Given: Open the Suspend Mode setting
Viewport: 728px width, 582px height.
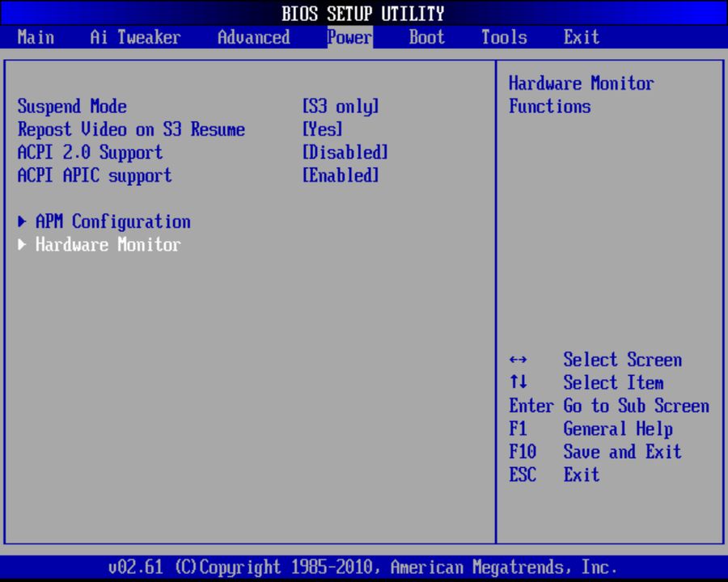Looking at the screenshot, I should point(72,106).
